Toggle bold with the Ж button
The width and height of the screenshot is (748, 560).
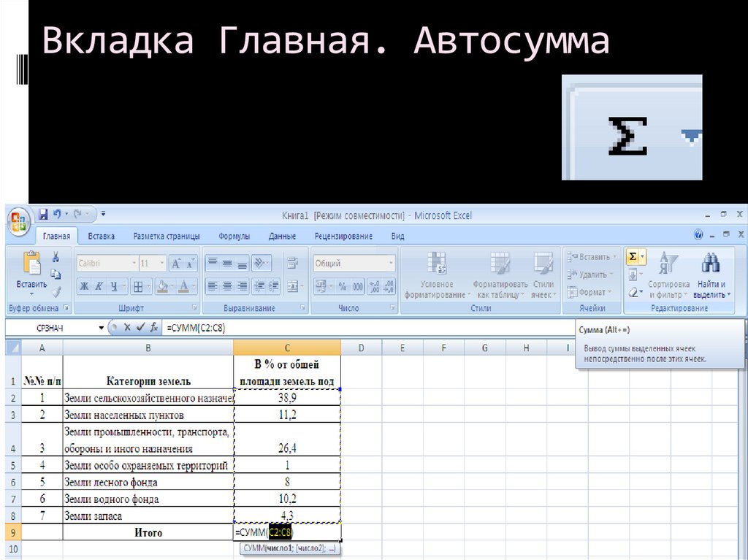tap(83, 286)
